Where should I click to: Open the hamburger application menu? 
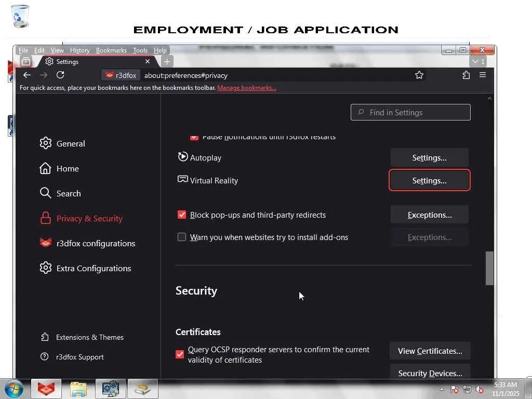(483, 75)
